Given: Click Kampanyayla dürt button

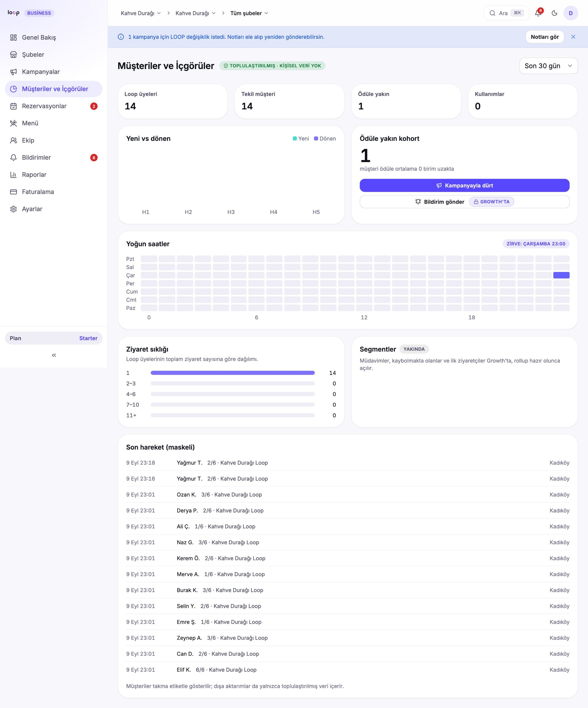Looking at the screenshot, I should click(x=464, y=186).
